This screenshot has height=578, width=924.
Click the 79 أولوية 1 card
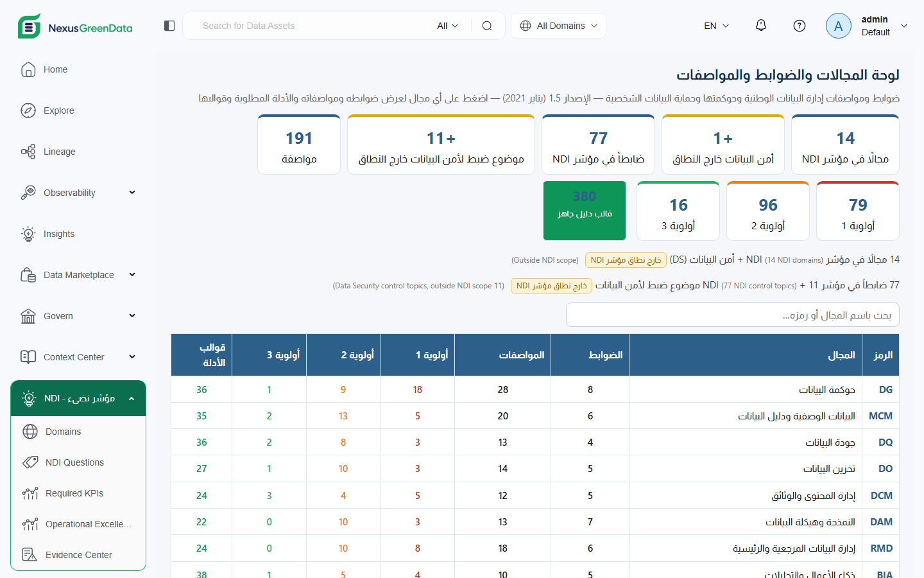858,211
